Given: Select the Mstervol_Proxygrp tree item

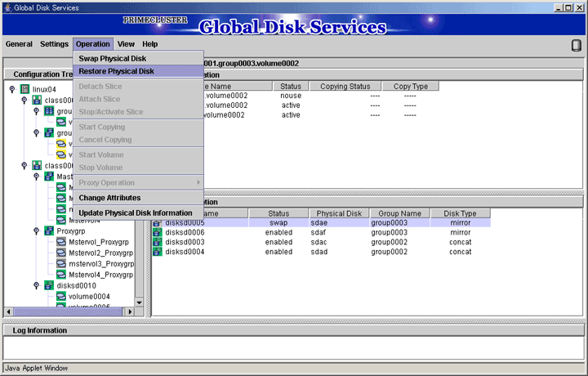Looking at the screenshot, I should coord(99,242).
